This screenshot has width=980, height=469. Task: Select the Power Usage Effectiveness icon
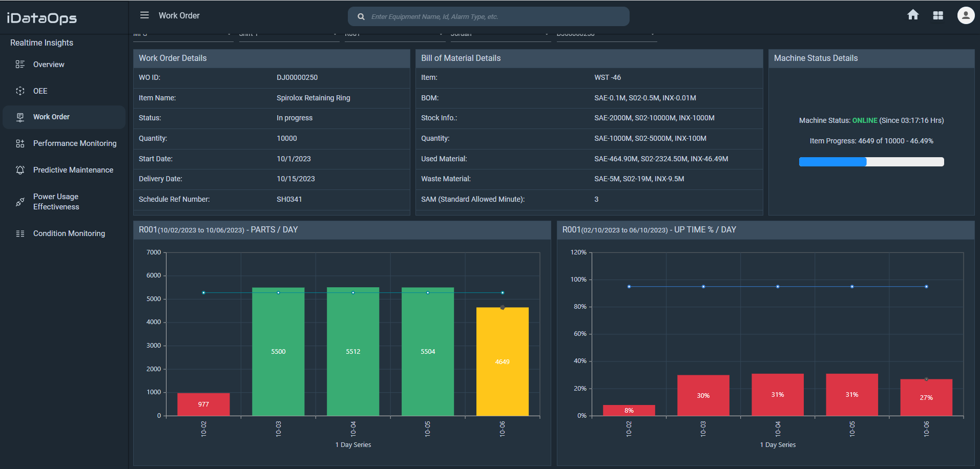coord(20,201)
